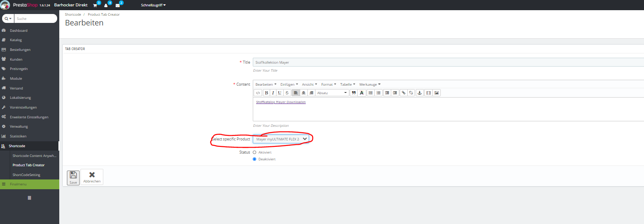The image size is (644, 224).
Task: Collapse the sidebar menu toggle
Action: pos(29,198)
